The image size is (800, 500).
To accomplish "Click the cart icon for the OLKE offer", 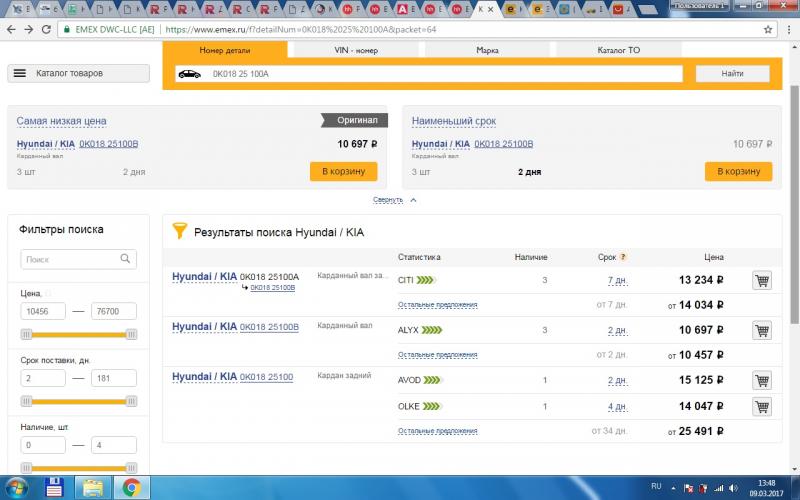I will (x=762, y=406).
